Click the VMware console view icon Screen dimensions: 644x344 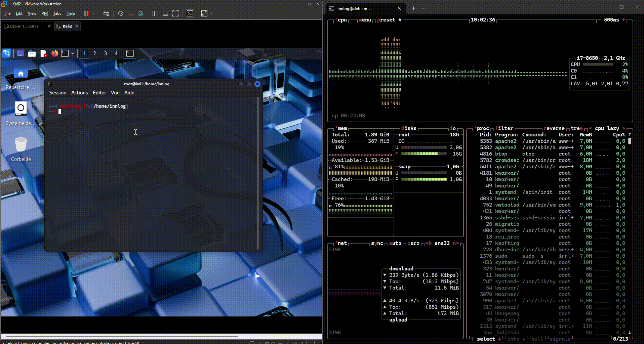coord(190,13)
